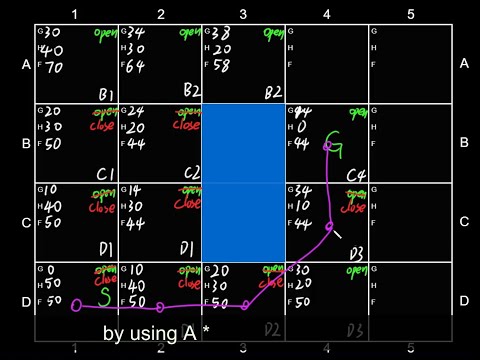Viewport: 480px width, 360px height.
Task: Click the green 'G' goal letter in cell B4
Action: click(333, 145)
